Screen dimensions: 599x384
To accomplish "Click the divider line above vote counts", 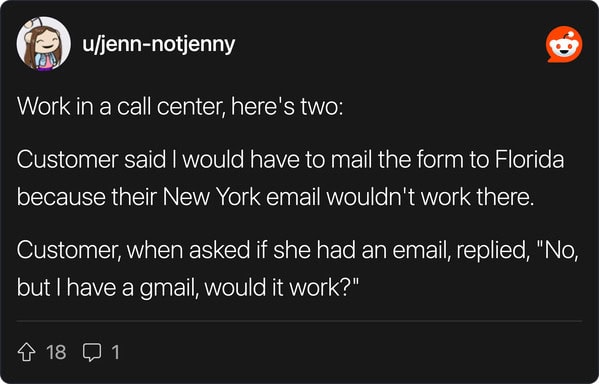I will (299, 321).
